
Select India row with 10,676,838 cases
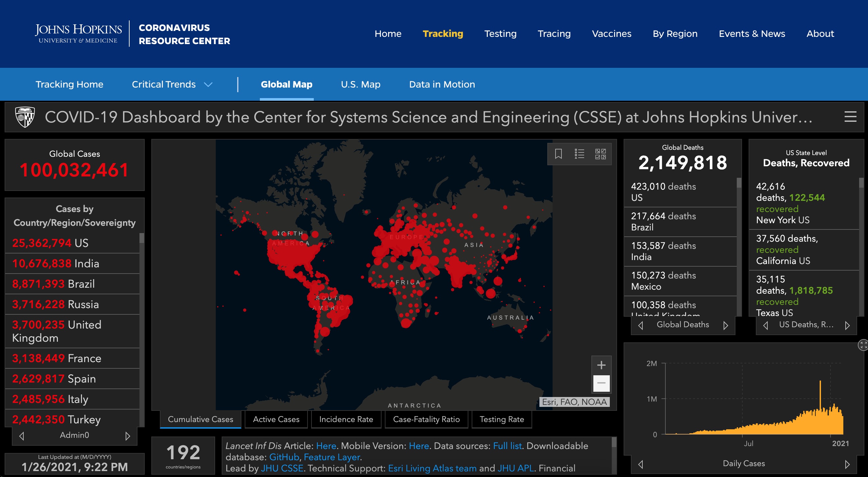72,263
